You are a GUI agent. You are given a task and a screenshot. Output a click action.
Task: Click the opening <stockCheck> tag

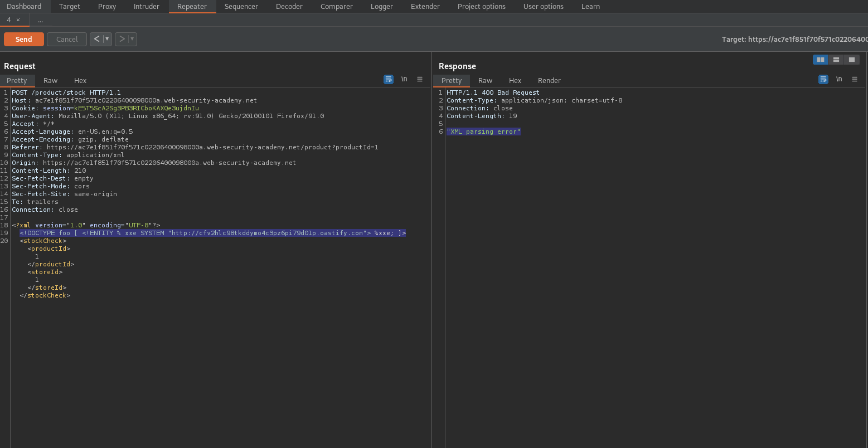43,241
